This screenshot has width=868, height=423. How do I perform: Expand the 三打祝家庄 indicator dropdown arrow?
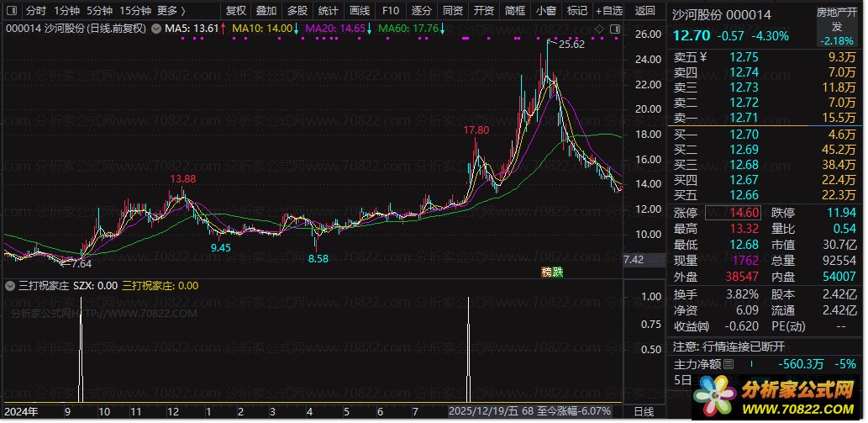click(x=9, y=285)
